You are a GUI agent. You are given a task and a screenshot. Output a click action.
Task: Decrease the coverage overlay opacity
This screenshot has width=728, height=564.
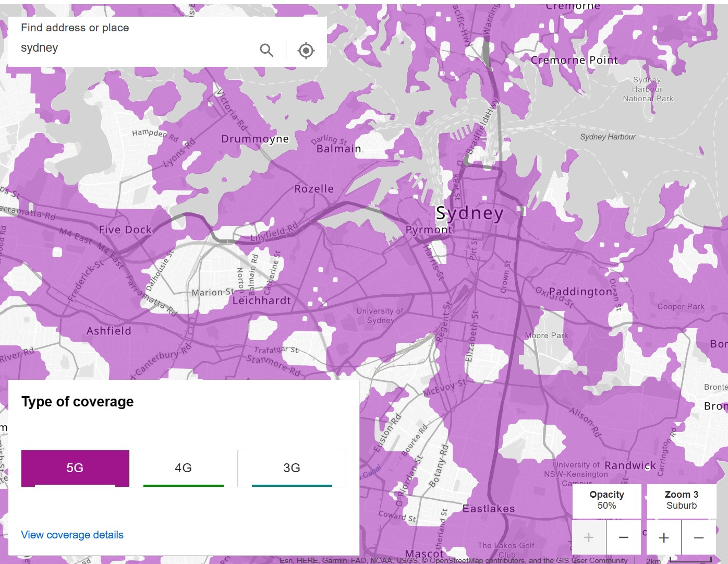pos(623,537)
